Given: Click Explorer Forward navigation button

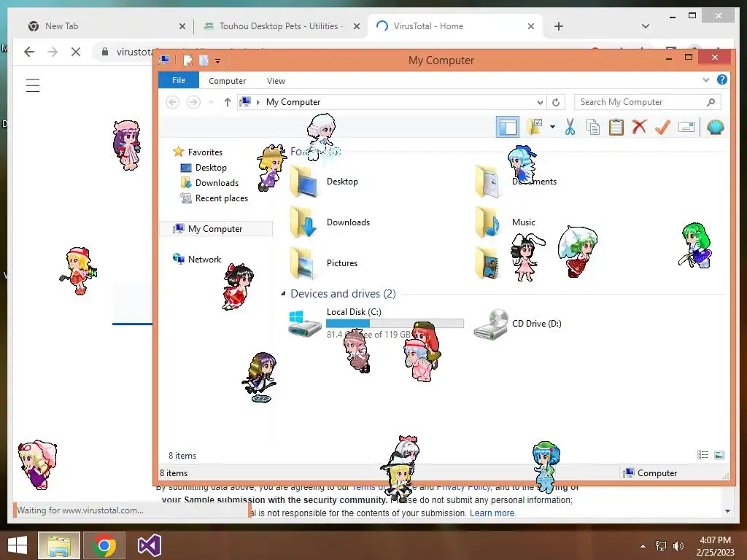Looking at the screenshot, I should 193,102.
